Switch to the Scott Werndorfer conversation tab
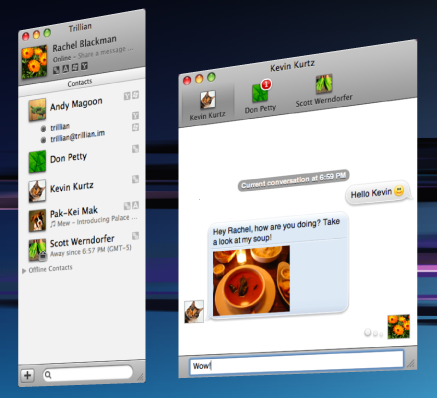The image size is (437, 398). coord(324,91)
